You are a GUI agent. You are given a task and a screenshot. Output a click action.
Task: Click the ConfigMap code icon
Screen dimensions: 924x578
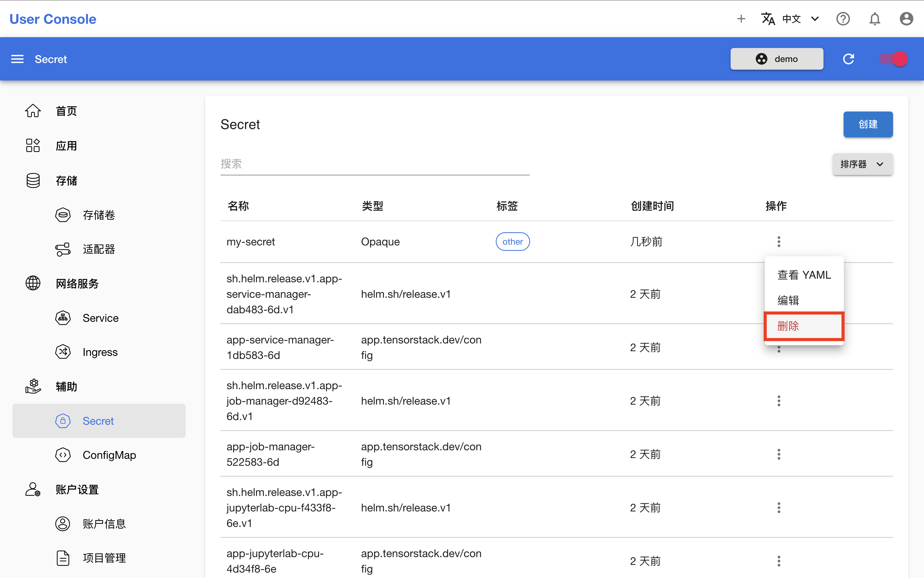63,455
